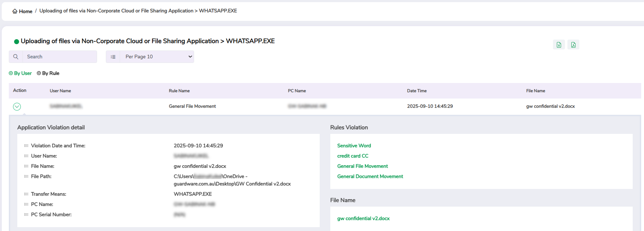Switch the grouping to By User
The width and height of the screenshot is (644, 231).
click(20, 73)
